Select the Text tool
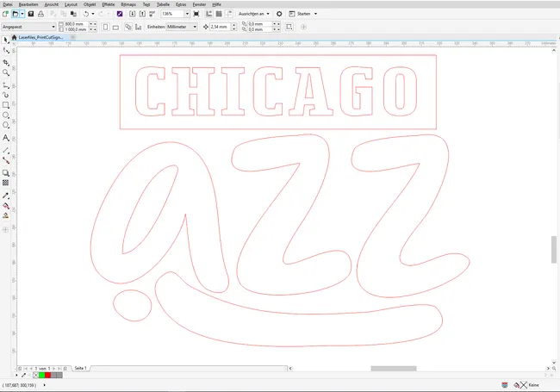This screenshot has width=560, height=392. click(x=6, y=138)
